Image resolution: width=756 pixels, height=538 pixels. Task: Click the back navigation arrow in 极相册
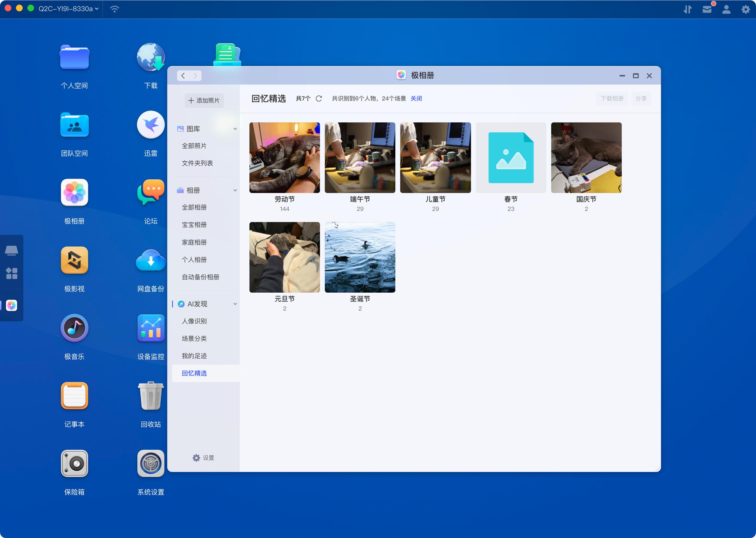[183, 75]
